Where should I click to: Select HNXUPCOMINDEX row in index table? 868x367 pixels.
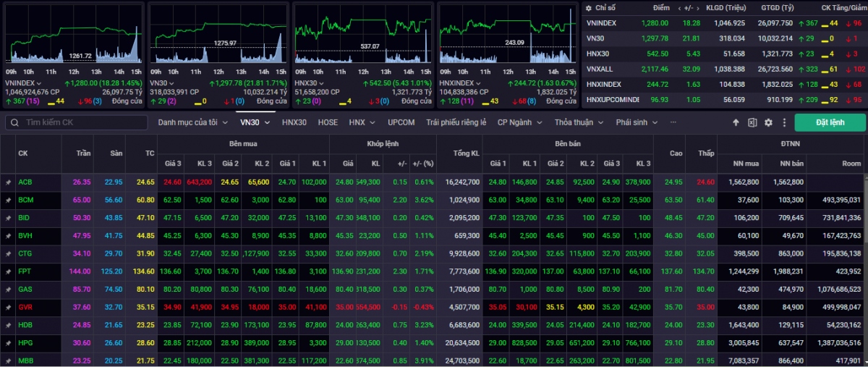pyautogui.click(x=723, y=99)
